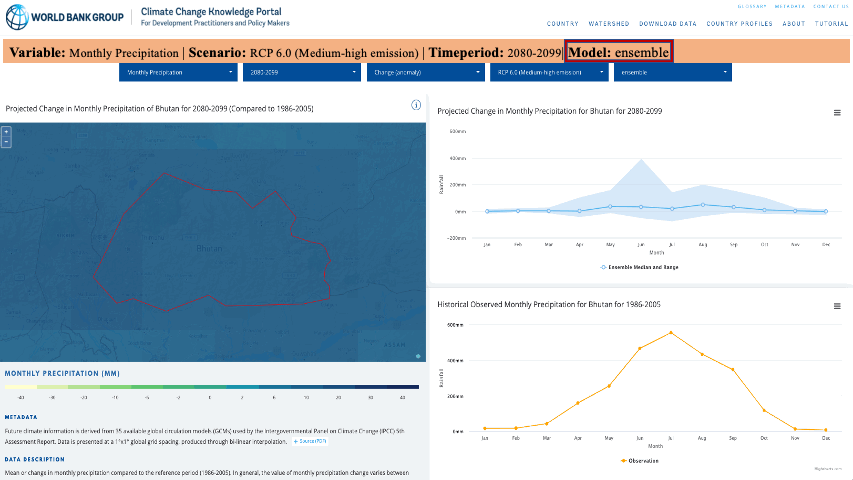The height and width of the screenshot is (480, 853).
Task: Open the Download Data menu
Action: pos(668,23)
